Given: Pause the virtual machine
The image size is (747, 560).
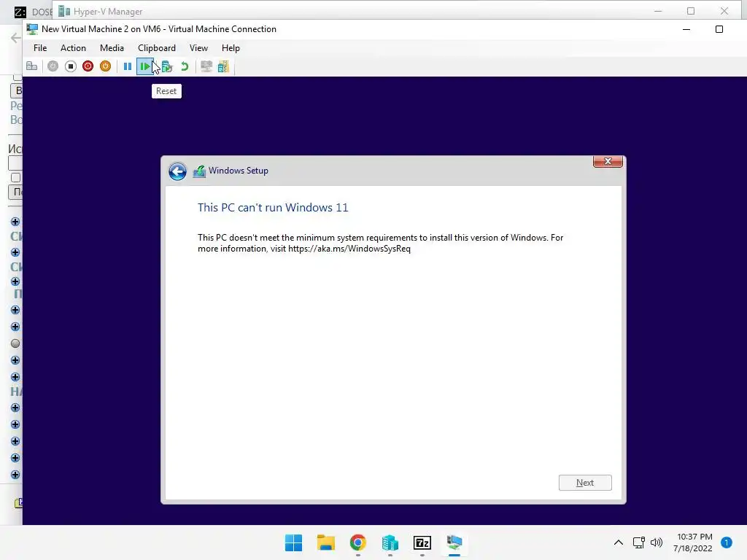Looking at the screenshot, I should [x=127, y=66].
